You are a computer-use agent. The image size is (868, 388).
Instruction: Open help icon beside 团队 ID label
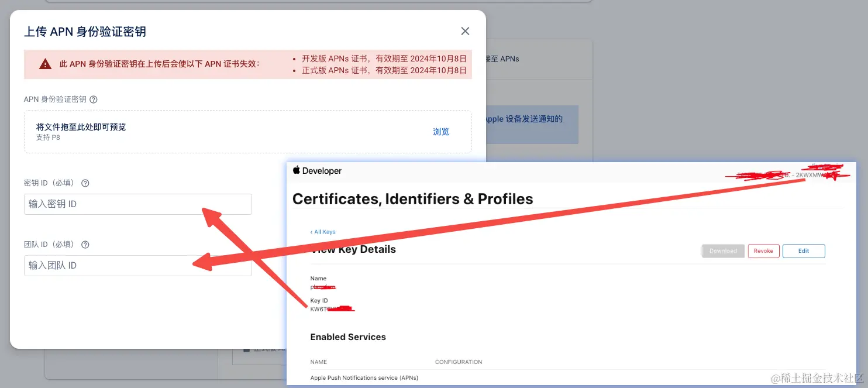pos(85,245)
